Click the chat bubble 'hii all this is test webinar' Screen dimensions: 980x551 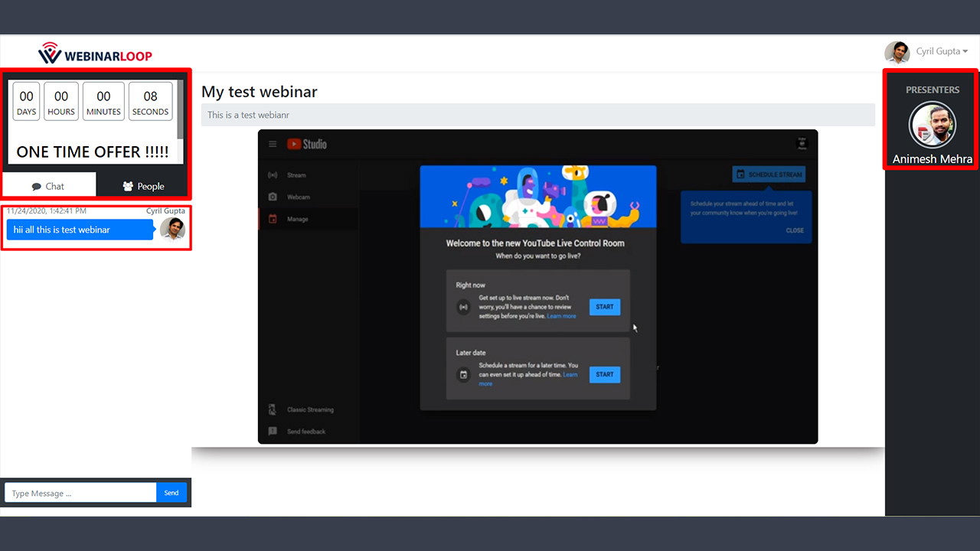pos(80,230)
